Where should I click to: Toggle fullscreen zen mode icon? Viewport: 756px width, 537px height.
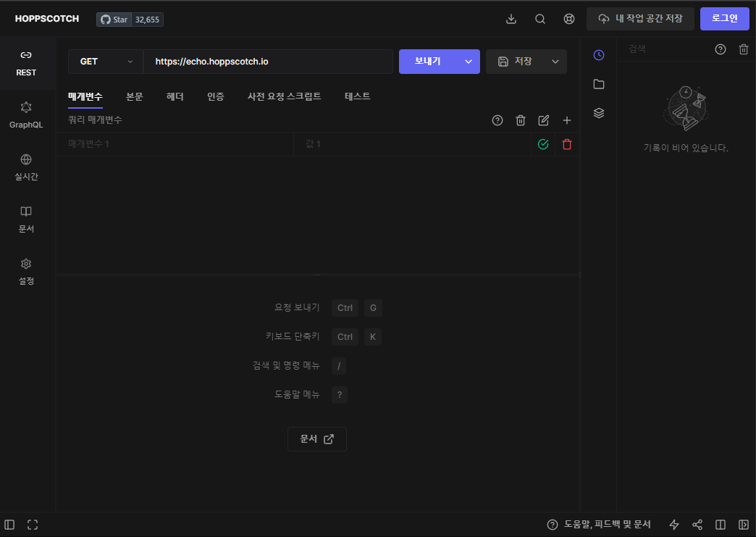33,525
